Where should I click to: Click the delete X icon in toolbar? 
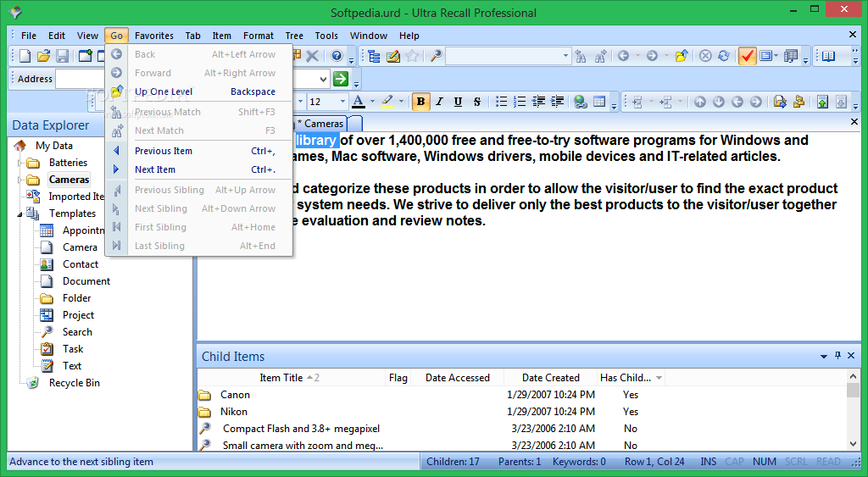(x=312, y=55)
